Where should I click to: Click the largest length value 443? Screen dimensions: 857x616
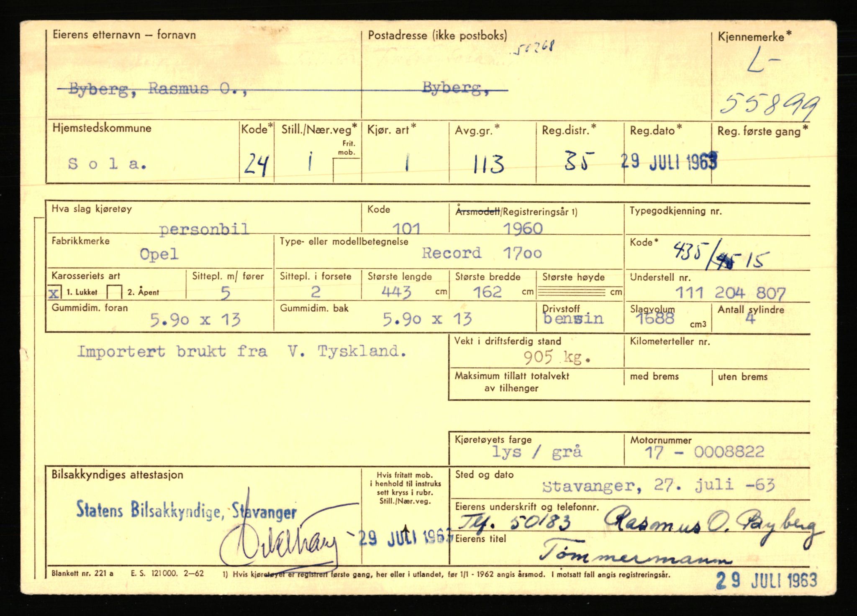pos(396,292)
